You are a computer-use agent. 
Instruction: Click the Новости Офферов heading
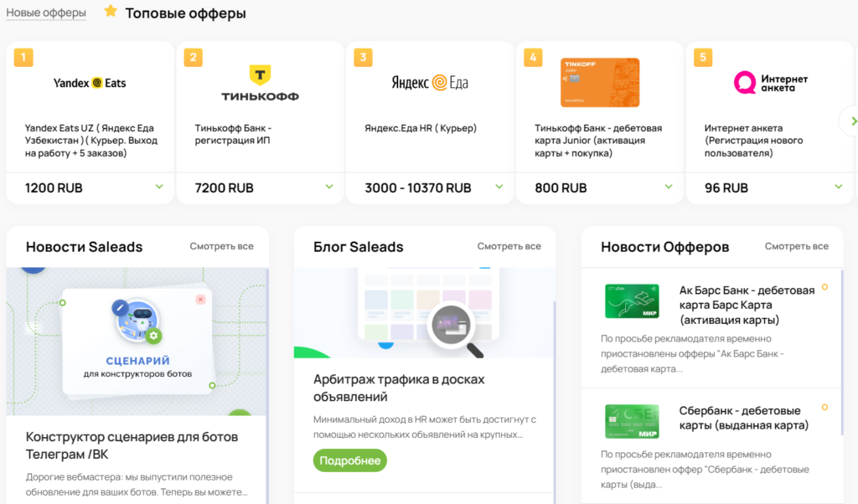664,247
